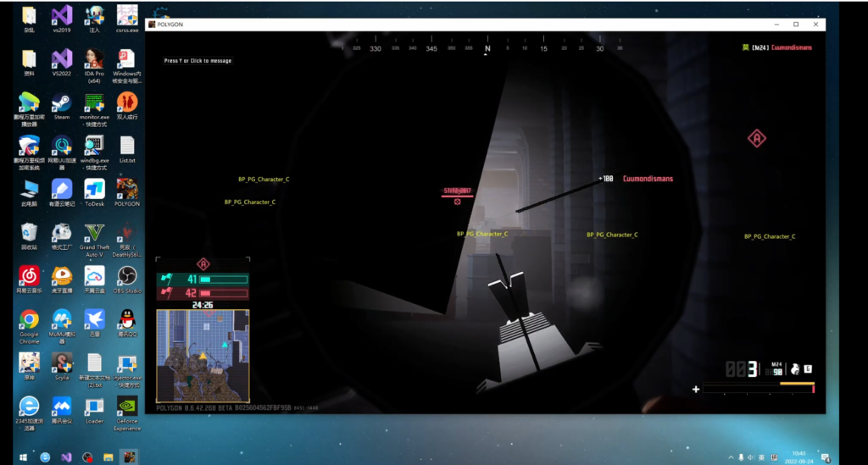Image resolution: width=868 pixels, height=465 pixels.
Task: Open File Explorer on the taskbar
Action: tap(108, 457)
